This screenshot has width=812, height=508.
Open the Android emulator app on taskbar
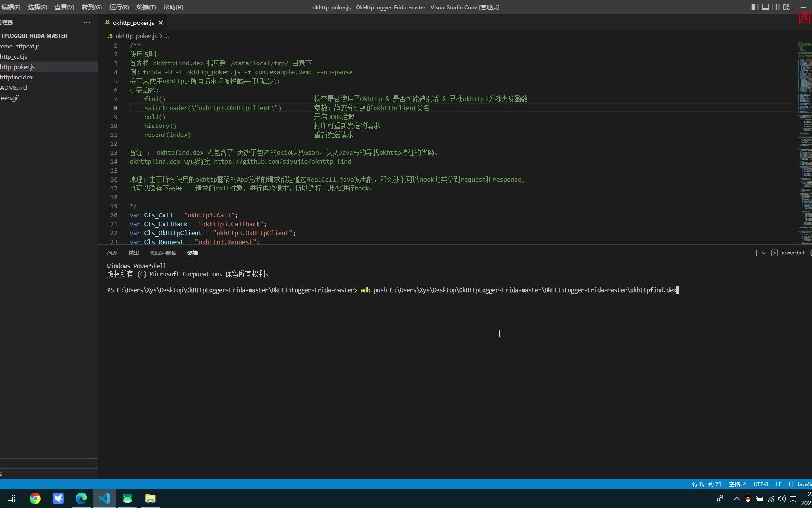(127, 499)
